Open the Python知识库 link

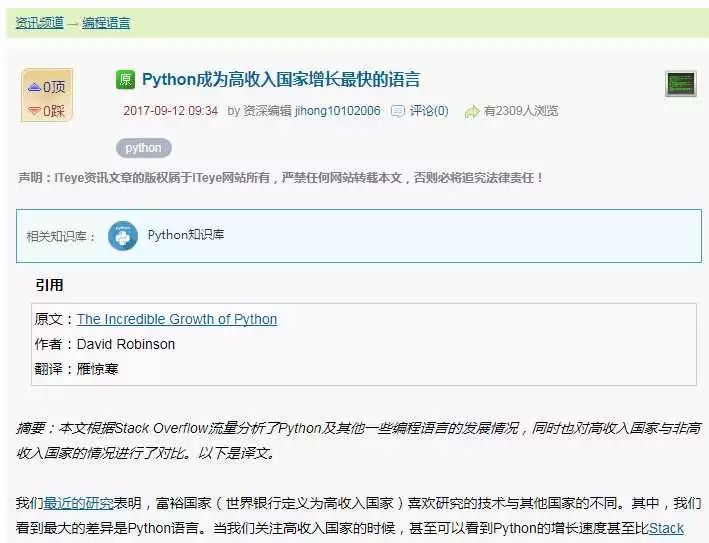pos(186,235)
